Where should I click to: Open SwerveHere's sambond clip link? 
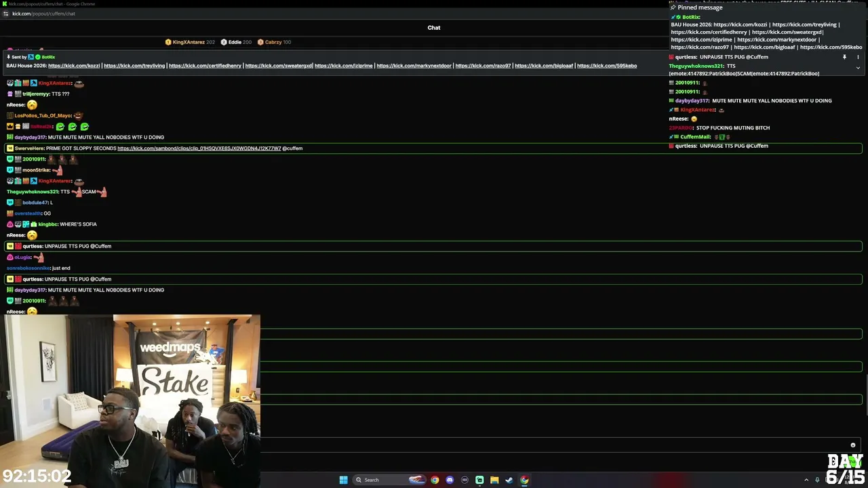tap(199, 148)
